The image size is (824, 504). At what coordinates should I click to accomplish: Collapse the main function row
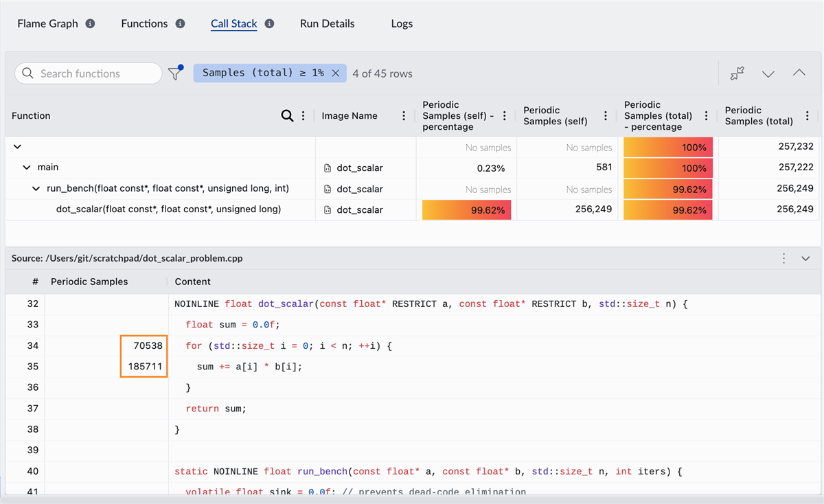click(x=26, y=168)
